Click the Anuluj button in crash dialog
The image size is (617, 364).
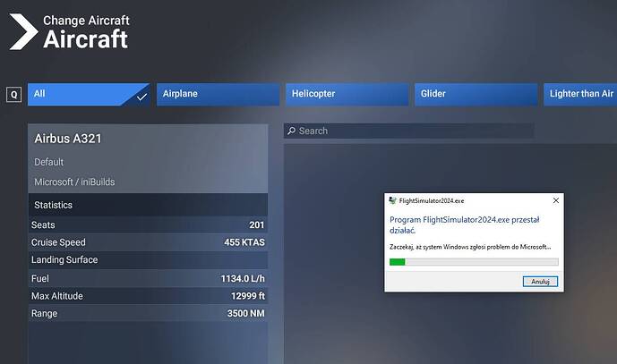point(540,282)
